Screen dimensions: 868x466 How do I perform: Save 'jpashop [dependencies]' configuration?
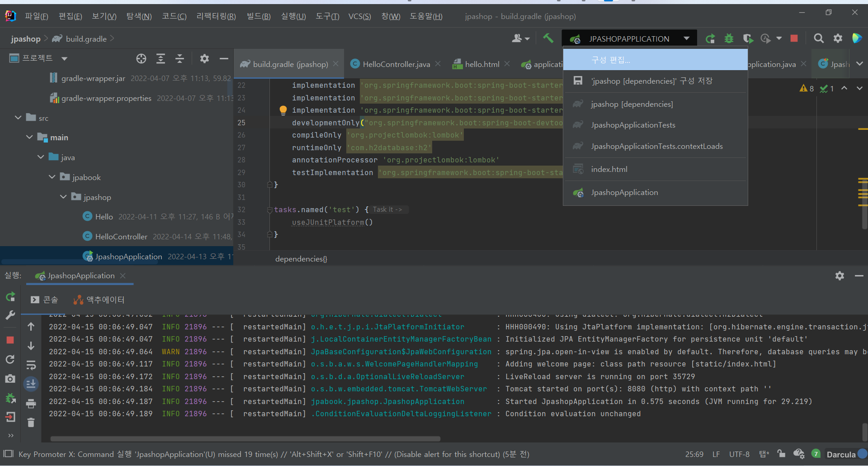[655, 81]
